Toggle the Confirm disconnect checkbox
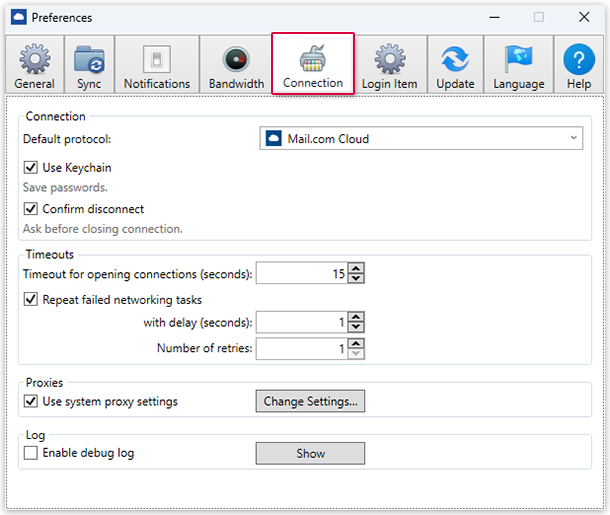The height and width of the screenshot is (515, 610). click(30, 209)
